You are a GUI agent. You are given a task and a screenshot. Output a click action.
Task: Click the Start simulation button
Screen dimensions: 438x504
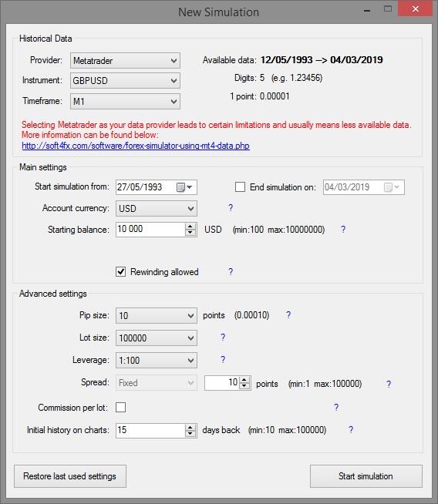366,476
